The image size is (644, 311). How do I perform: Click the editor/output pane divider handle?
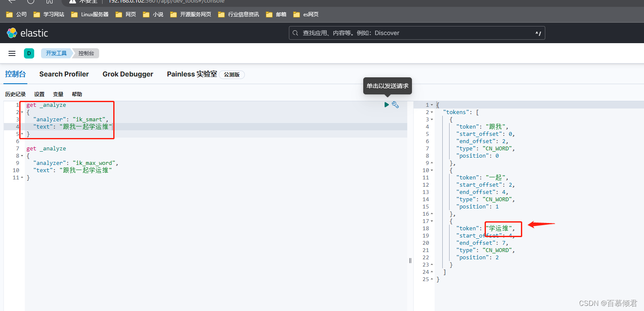[410, 260]
